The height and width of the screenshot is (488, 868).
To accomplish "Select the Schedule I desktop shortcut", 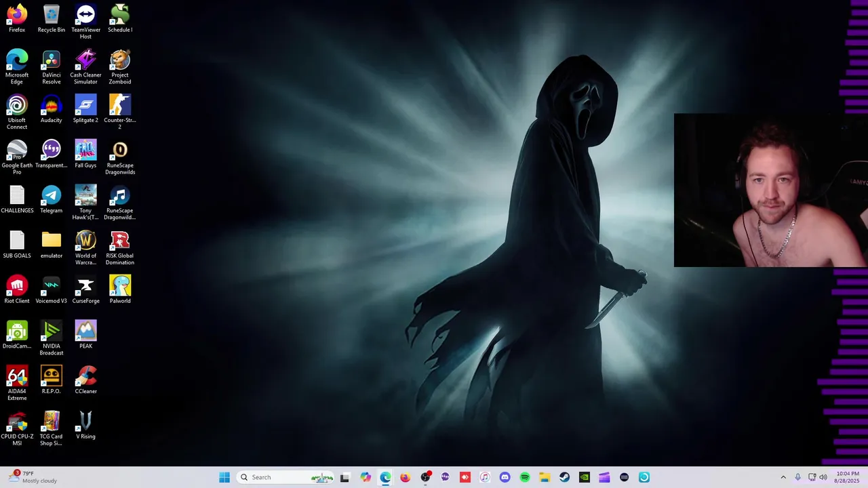I will pyautogui.click(x=120, y=18).
